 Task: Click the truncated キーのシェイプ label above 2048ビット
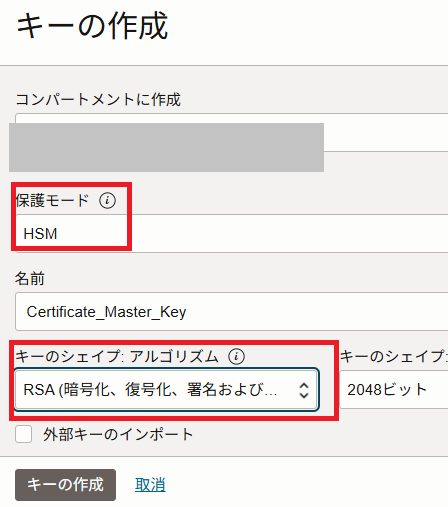[x=394, y=356]
